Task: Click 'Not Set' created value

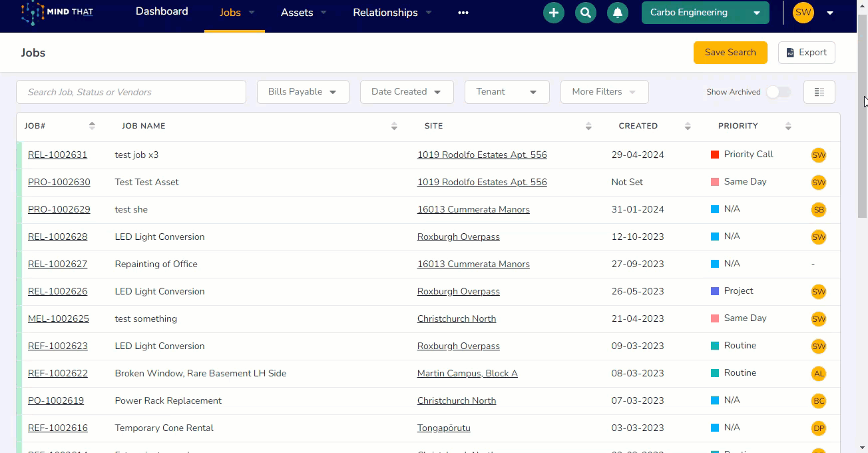Action: 628,183
